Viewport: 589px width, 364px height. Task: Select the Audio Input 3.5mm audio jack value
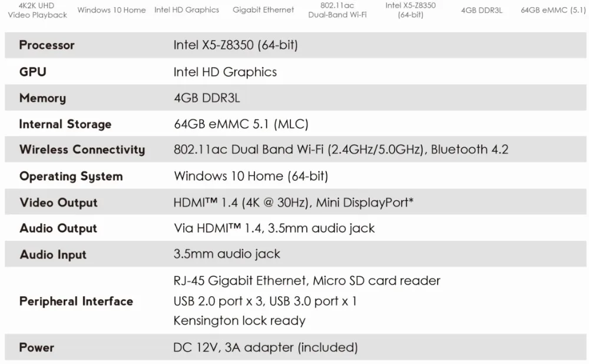pos(227,254)
